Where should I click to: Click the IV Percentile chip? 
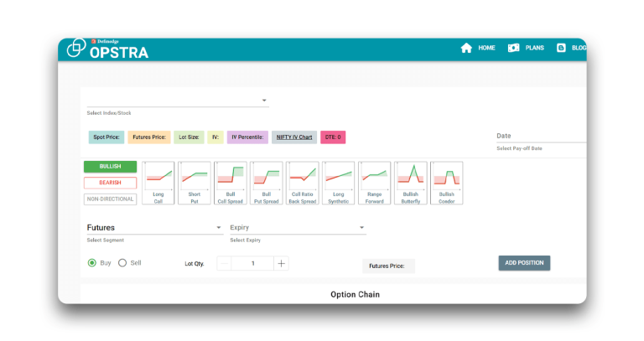click(247, 137)
